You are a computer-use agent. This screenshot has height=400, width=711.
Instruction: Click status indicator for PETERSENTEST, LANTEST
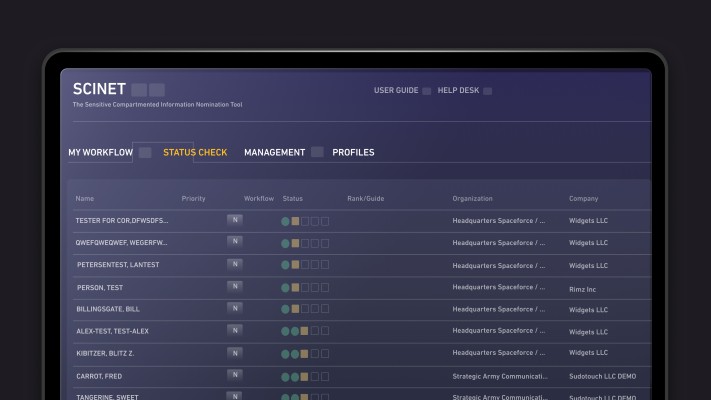coord(305,264)
